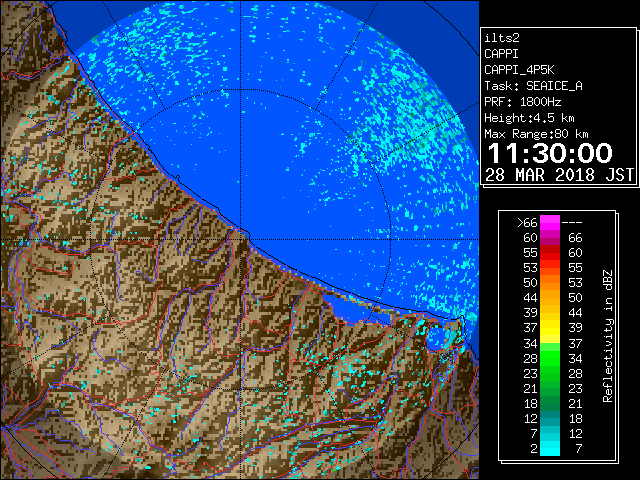Click the Height:4.5 km text
Screen dimensions: 640x480
(529, 118)
